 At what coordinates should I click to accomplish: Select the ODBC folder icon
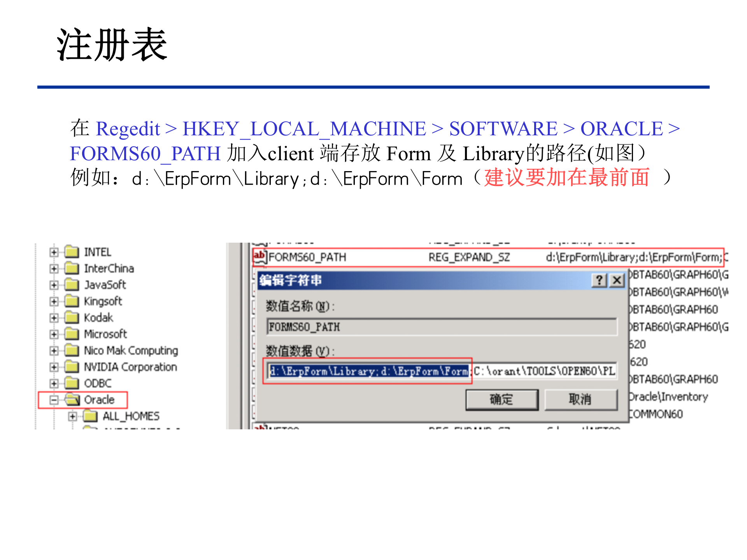tap(72, 383)
